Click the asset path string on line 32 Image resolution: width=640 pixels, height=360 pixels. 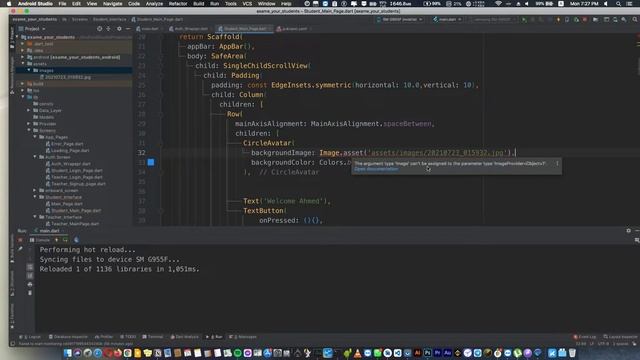pos(438,153)
